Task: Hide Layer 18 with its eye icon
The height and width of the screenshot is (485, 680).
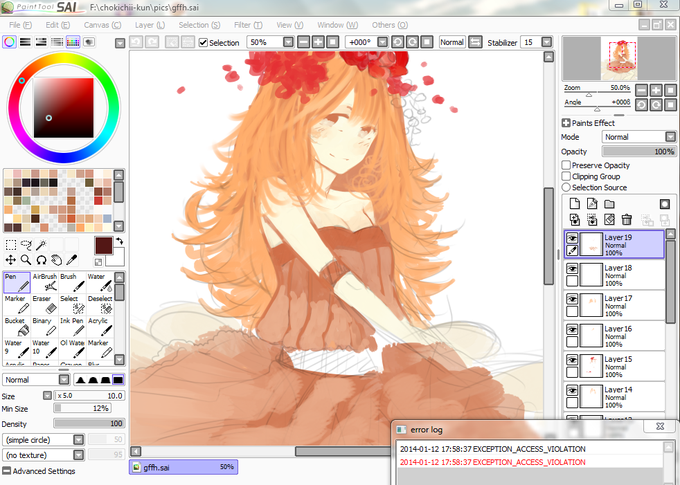Action: pos(572,269)
